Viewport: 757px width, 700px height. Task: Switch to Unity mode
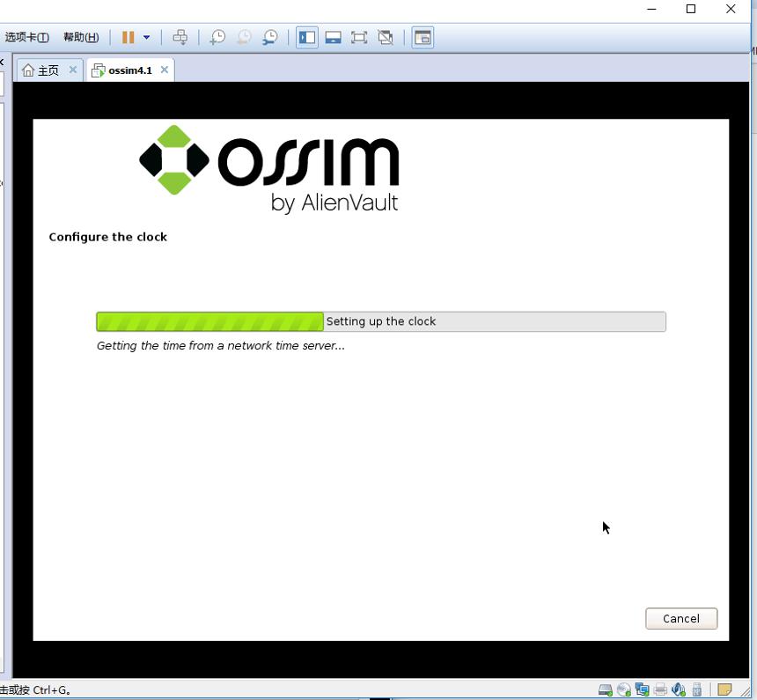[386, 37]
